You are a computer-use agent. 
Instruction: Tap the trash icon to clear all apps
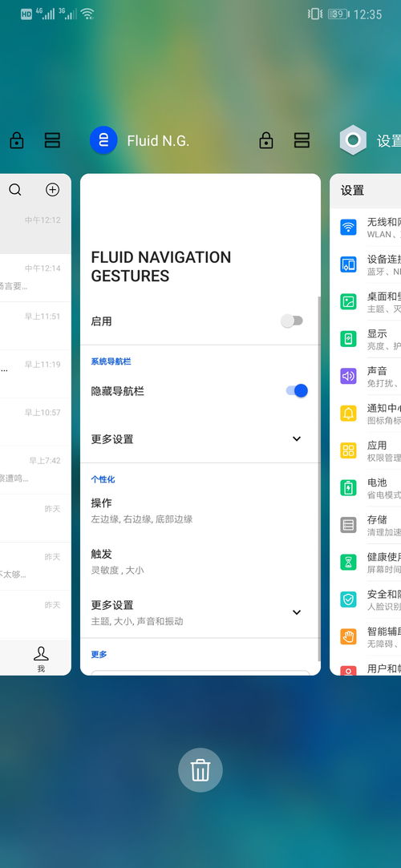click(x=200, y=770)
